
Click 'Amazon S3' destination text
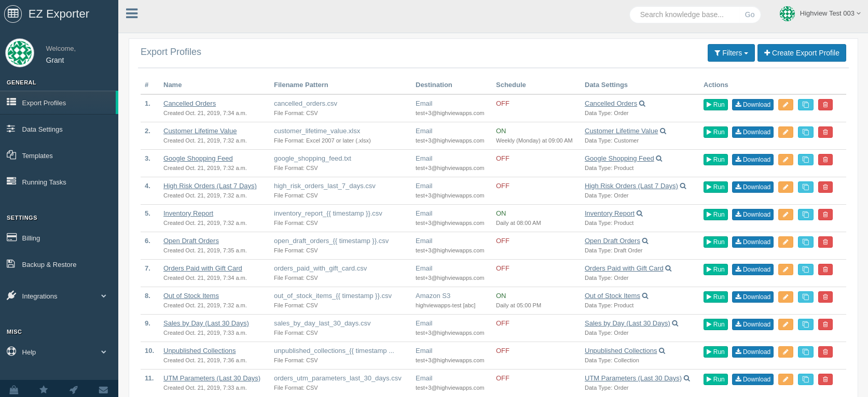pyautogui.click(x=433, y=296)
